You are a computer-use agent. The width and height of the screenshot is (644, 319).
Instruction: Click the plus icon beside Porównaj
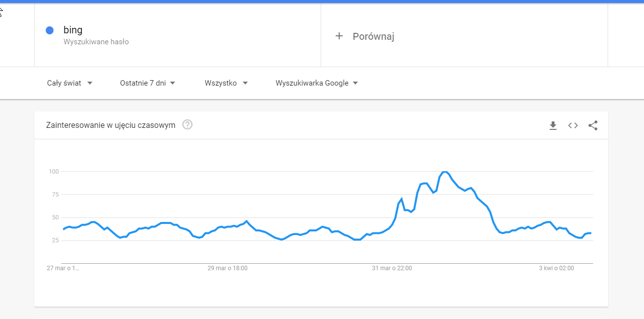tap(339, 36)
